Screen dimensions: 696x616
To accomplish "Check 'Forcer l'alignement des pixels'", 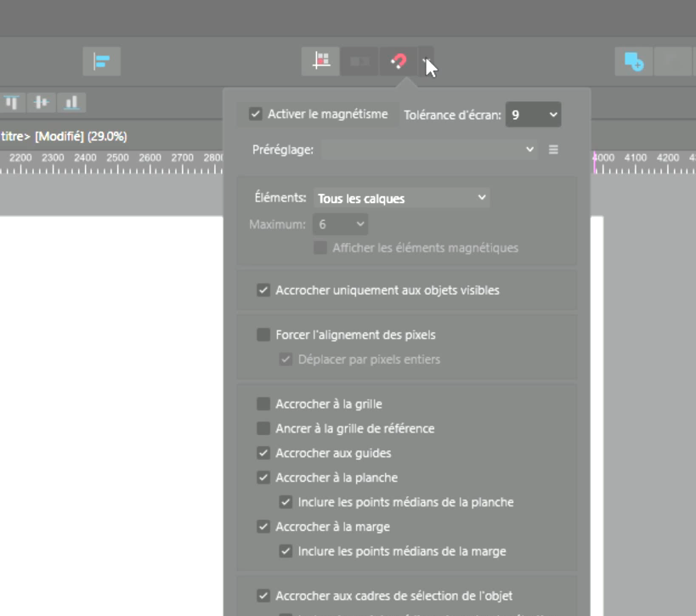I will tap(263, 335).
